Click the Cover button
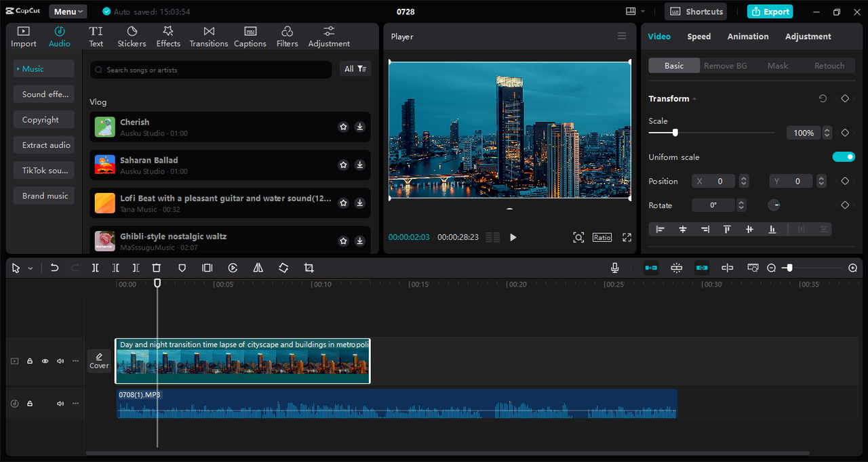 pyautogui.click(x=99, y=361)
